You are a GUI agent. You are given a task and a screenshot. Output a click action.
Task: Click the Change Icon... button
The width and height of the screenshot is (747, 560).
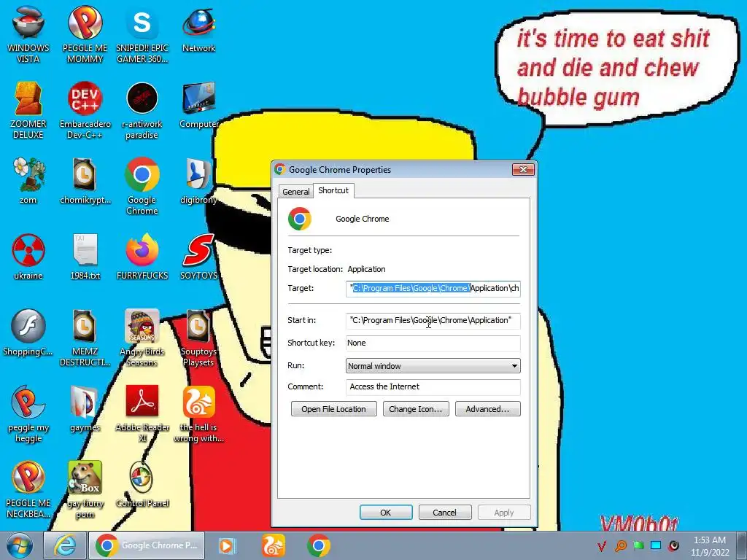(415, 409)
